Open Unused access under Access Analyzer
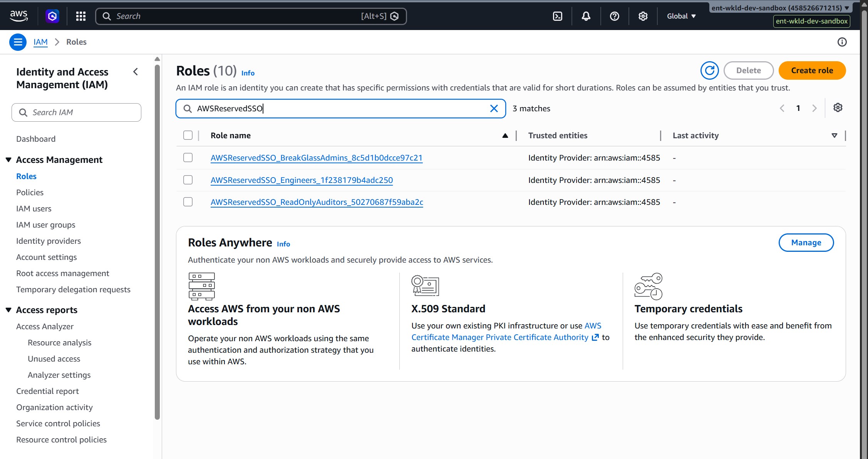Viewport: 868px width, 459px height. [54, 358]
